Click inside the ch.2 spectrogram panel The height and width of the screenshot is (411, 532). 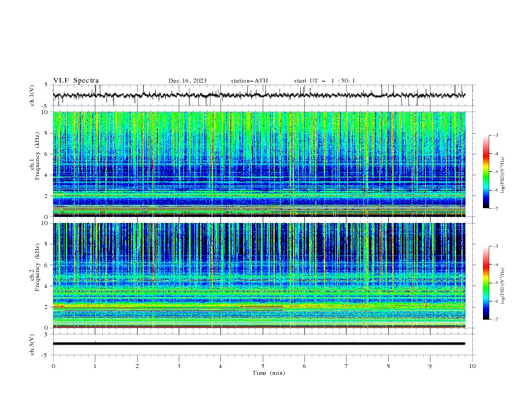[x=259, y=275]
